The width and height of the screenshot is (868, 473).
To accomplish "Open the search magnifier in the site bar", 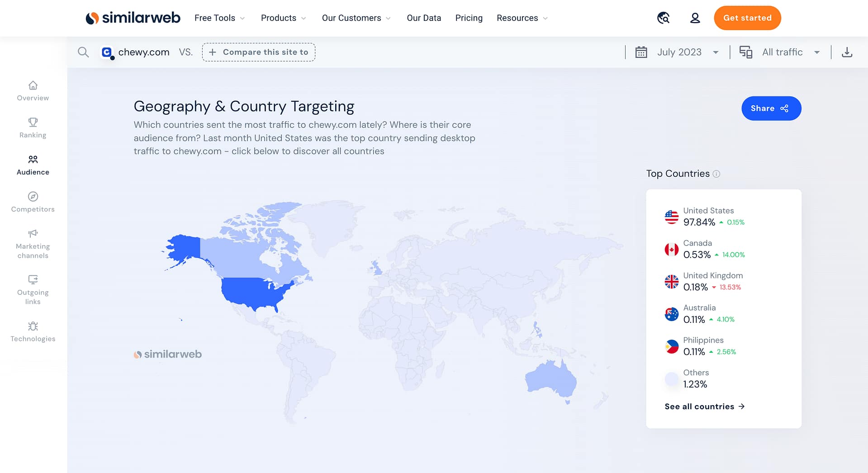I will (83, 52).
